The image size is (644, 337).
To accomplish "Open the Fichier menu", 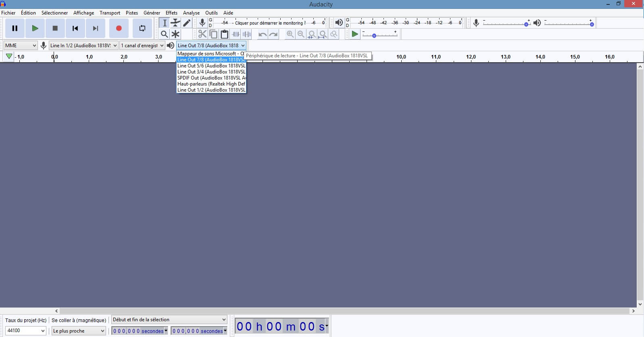I will tap(8, 13).
